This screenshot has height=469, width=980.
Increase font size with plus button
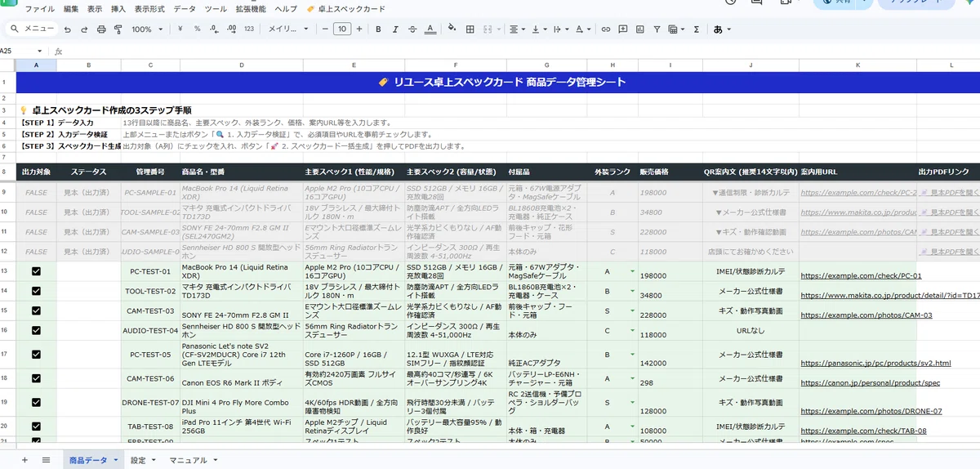[360, 29]
